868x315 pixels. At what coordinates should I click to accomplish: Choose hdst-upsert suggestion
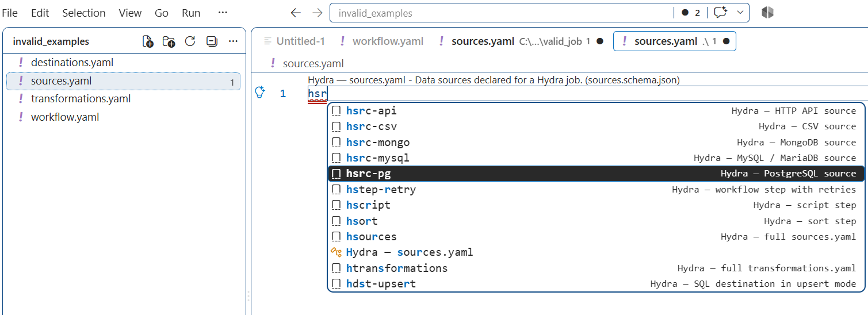(x=596, y=284)
